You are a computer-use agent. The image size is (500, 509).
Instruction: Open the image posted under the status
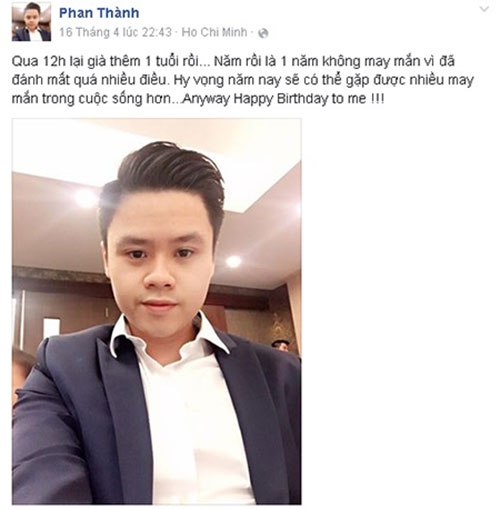coord(157,311)
